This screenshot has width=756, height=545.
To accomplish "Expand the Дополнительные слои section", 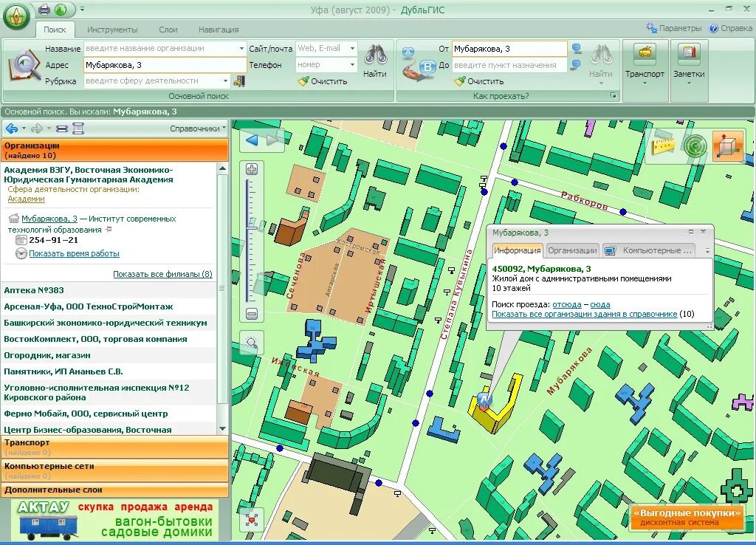I will 114,490.
